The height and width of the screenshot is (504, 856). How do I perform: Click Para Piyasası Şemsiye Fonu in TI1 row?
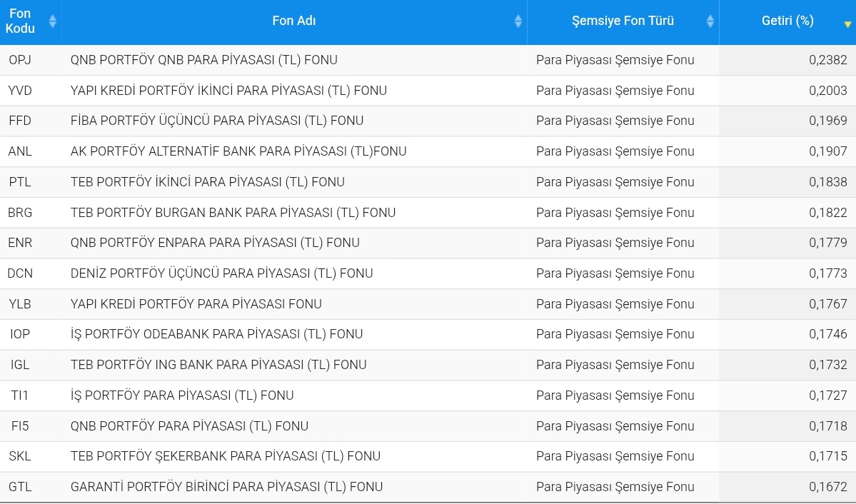(x=615, y=395)
